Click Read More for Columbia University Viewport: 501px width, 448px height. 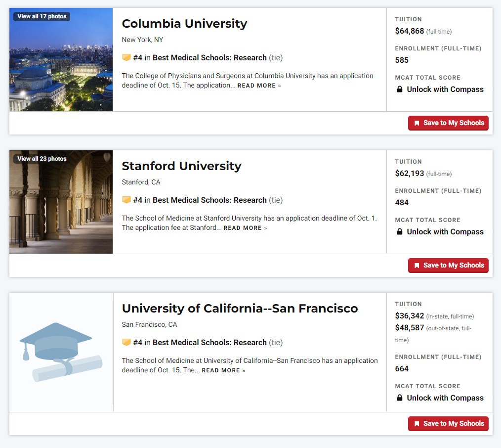click(259, 86)
